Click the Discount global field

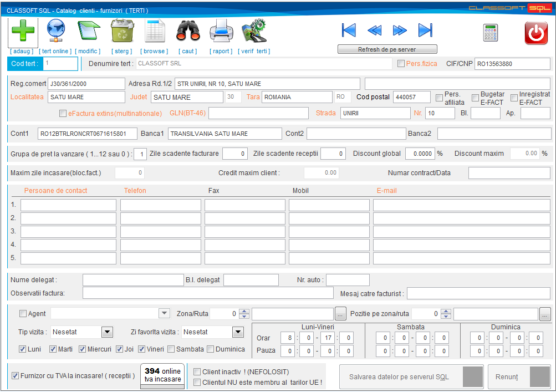tap(420, 154)
